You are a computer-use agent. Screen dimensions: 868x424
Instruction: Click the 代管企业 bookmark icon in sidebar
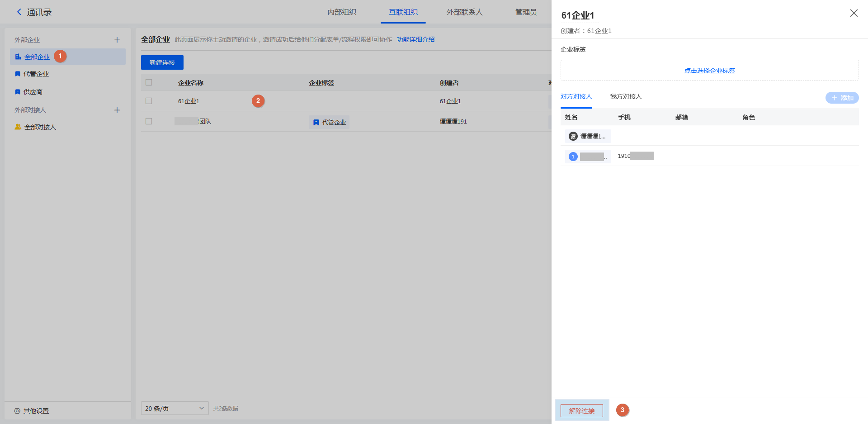click(18, 74)
